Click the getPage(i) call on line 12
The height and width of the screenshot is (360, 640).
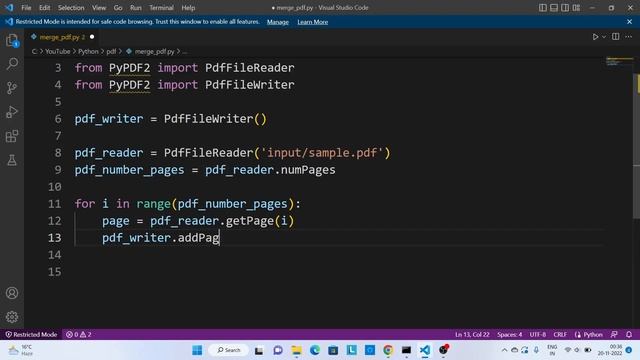[x=260, y=221]
